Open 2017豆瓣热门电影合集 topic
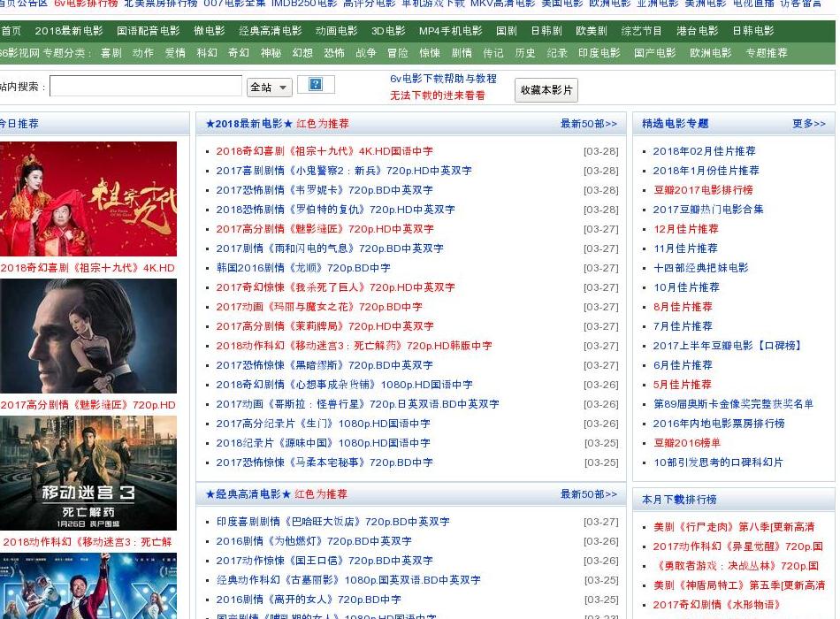The height and width of the screenshot is (619, 840). (x=708, y=210)
